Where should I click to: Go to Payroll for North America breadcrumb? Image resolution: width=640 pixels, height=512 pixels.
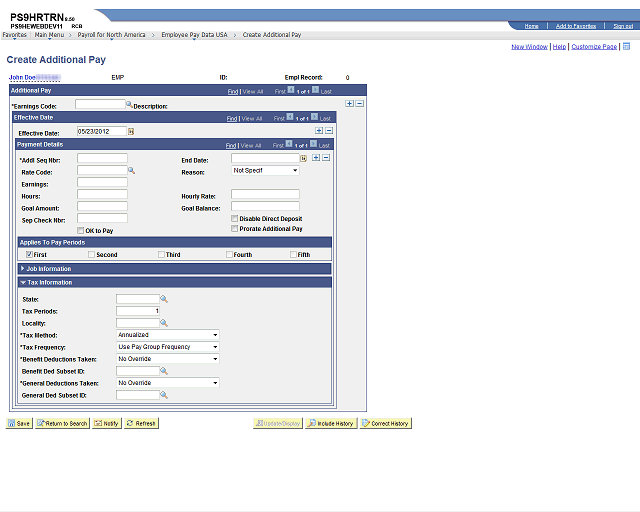click(111, 35)
